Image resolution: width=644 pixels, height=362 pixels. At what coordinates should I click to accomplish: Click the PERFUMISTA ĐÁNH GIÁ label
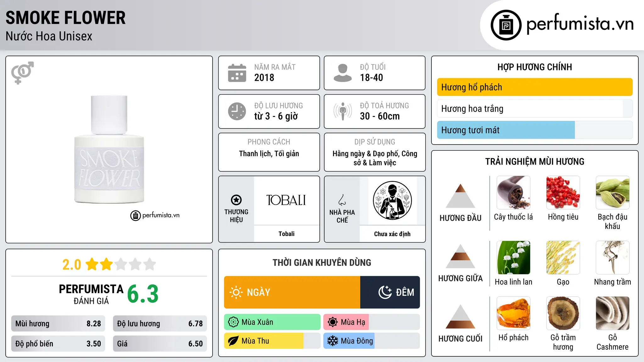point(91,294)
